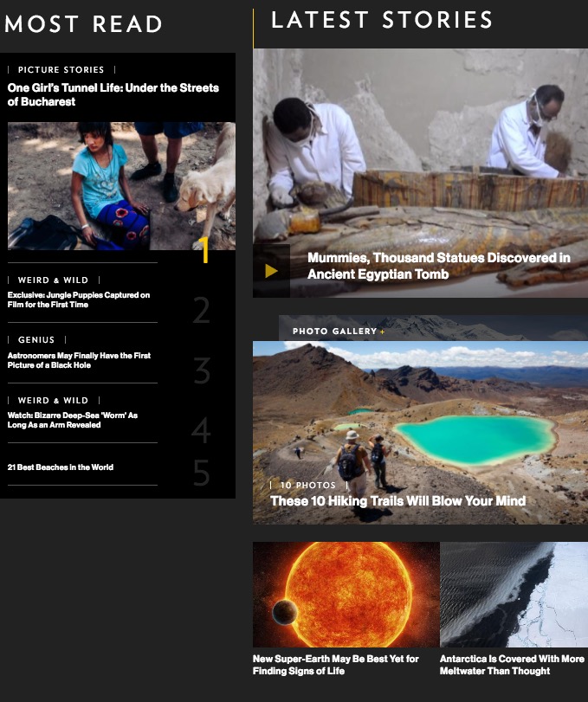Select the number 5 rank marker
Viewport: 588px width, 702px height.
point(202,473)
